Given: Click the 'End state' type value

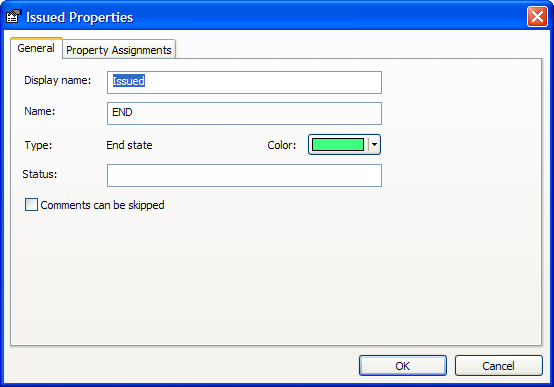Looking at the screenshot, I should (129, 145).
